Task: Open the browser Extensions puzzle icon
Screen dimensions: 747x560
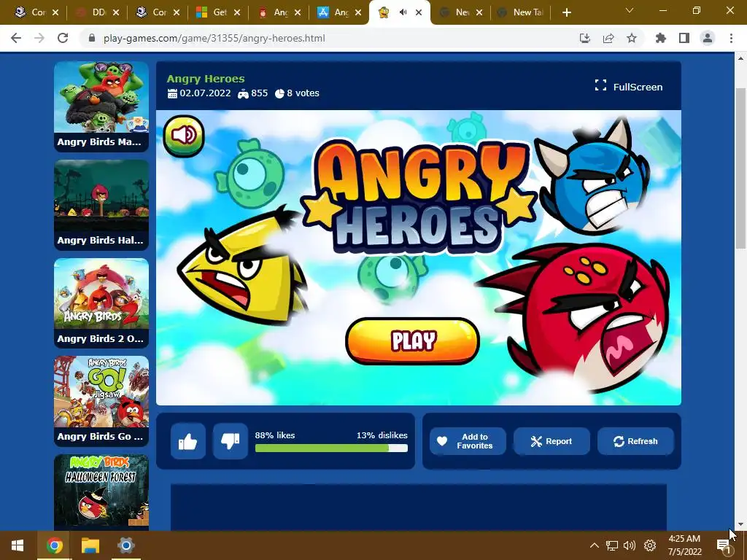Action: point(661,38)
